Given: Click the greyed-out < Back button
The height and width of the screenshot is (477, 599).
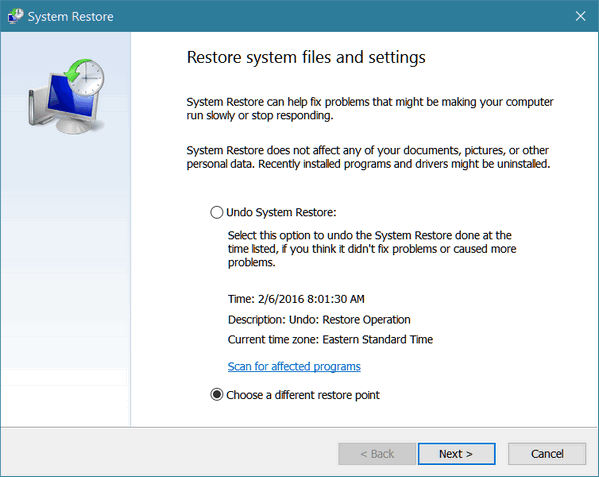Looking at the screenshot, I should [377, 454].
